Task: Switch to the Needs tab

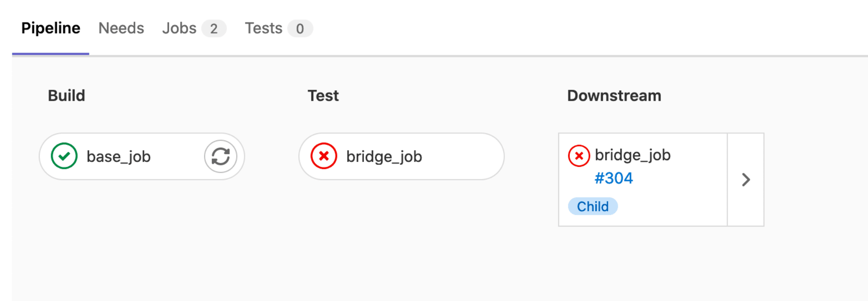Action: (x=121, y=28)
